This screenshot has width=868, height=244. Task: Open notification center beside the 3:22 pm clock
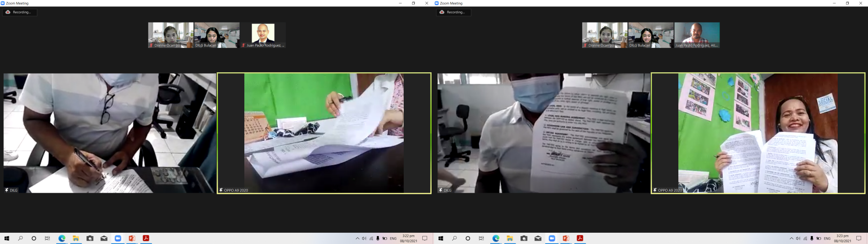pyautogui.click(x=425, y=239)
